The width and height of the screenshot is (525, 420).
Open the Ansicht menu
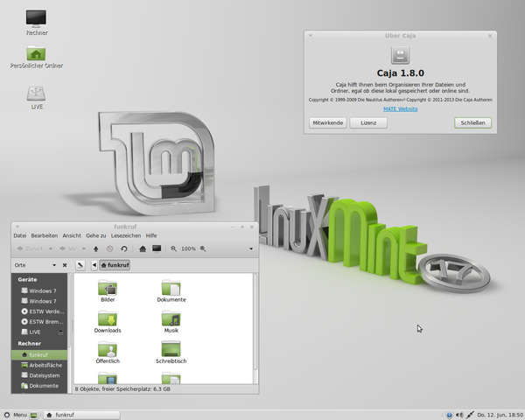(72, 235)
